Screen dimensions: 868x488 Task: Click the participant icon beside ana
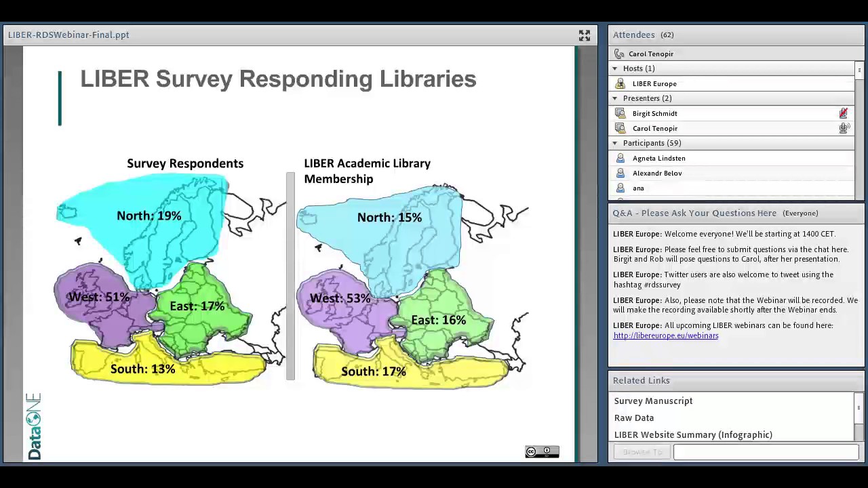[620, 188]
